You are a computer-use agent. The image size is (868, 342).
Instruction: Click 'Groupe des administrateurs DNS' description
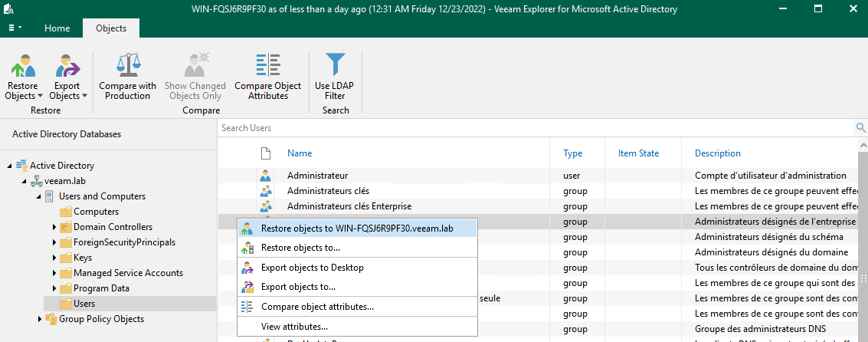pyautogui.click(x=761, y=329)
